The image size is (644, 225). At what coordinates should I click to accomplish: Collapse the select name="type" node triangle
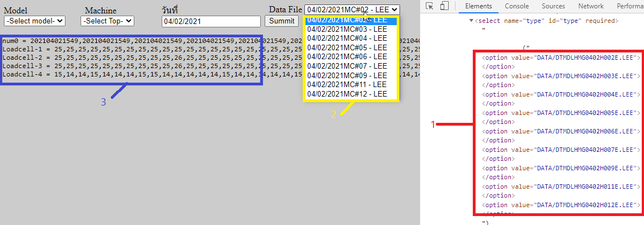pos(472,21)
